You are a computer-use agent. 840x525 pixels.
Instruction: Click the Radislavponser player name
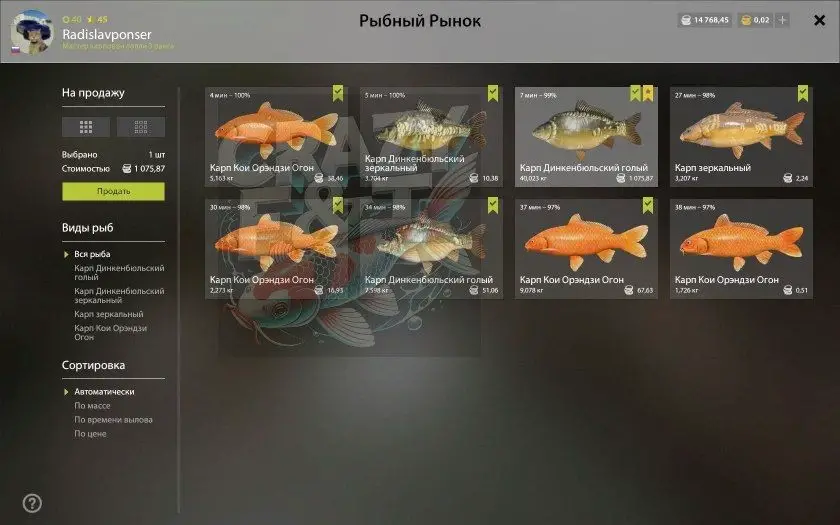(x=107, y=34)
